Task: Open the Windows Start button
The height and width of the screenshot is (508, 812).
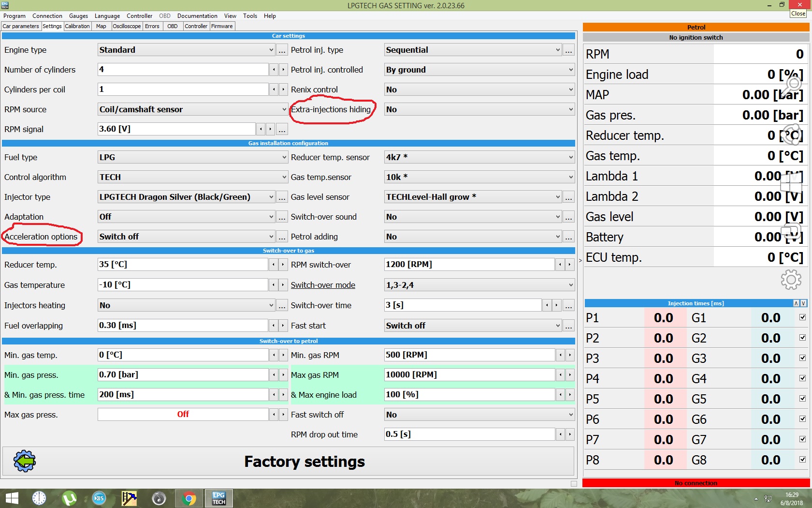Action: pyautogui.click(x=12, y=498)
